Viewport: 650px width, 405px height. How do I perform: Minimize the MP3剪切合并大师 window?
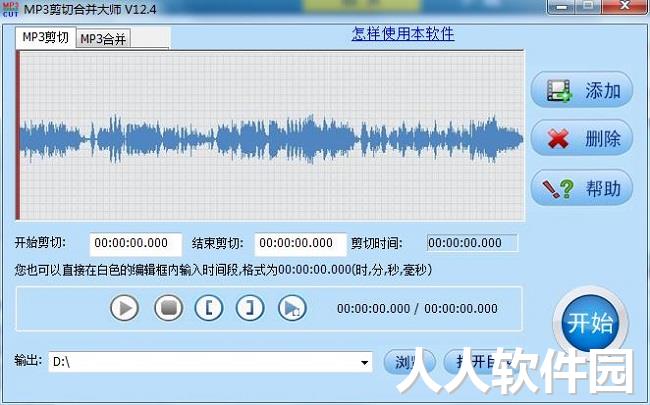point(562,7)
